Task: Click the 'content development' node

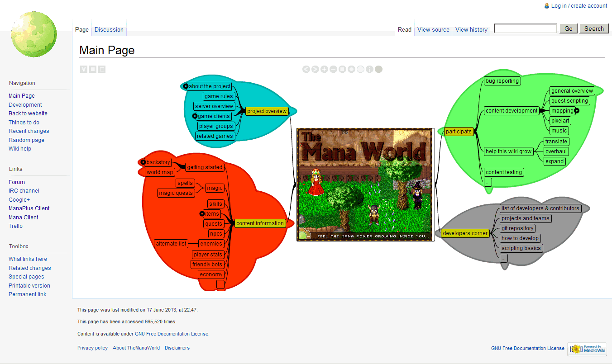Action: click(512, 111)
